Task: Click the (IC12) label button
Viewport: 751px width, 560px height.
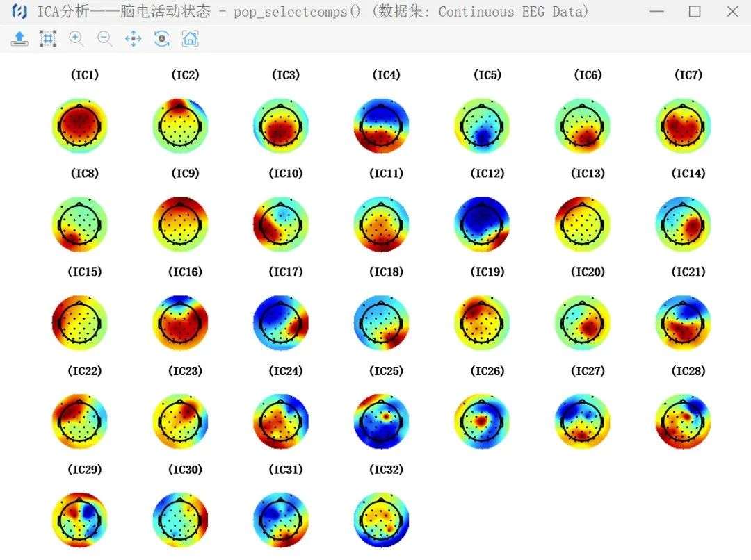Action: pos(487,174)
